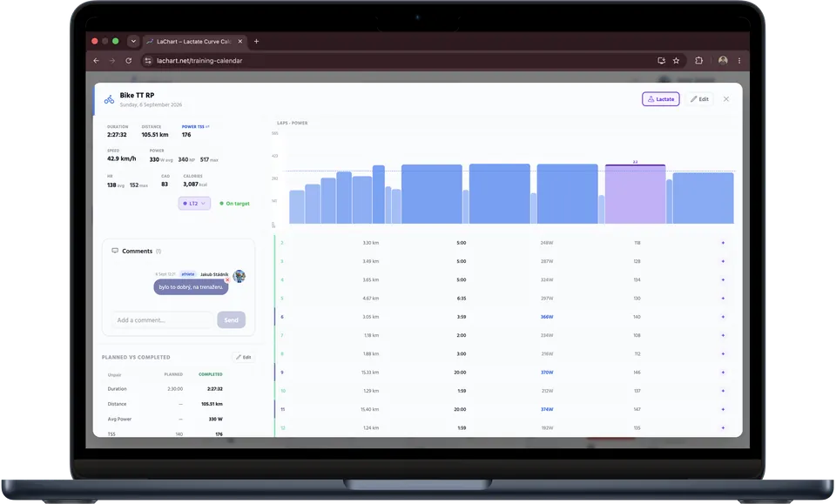Click Unpair in Planned vs Completed
This screenshot has width=836, height=504.
pos(115,375)
